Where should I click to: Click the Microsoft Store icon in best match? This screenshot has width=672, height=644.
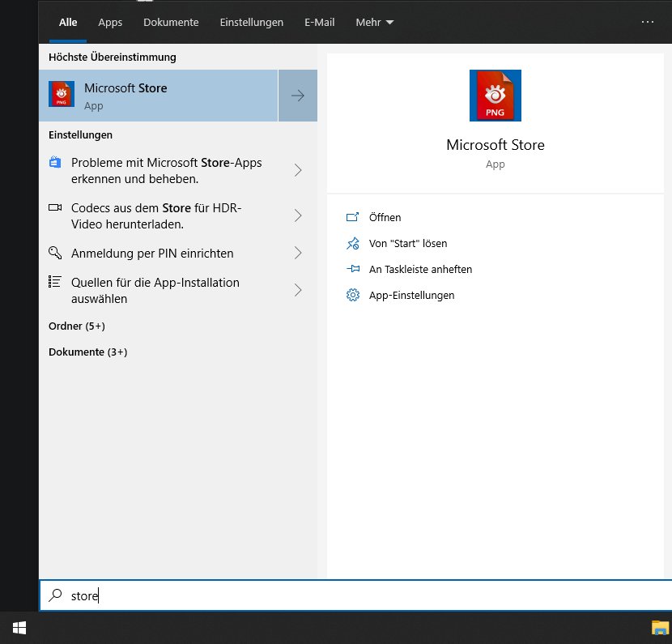(x=62, y=94)
